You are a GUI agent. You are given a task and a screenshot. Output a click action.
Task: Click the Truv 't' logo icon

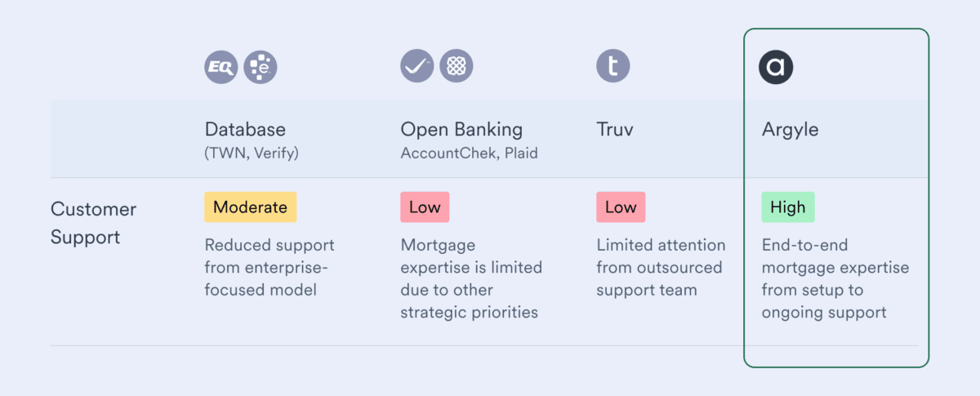(612, 66)
